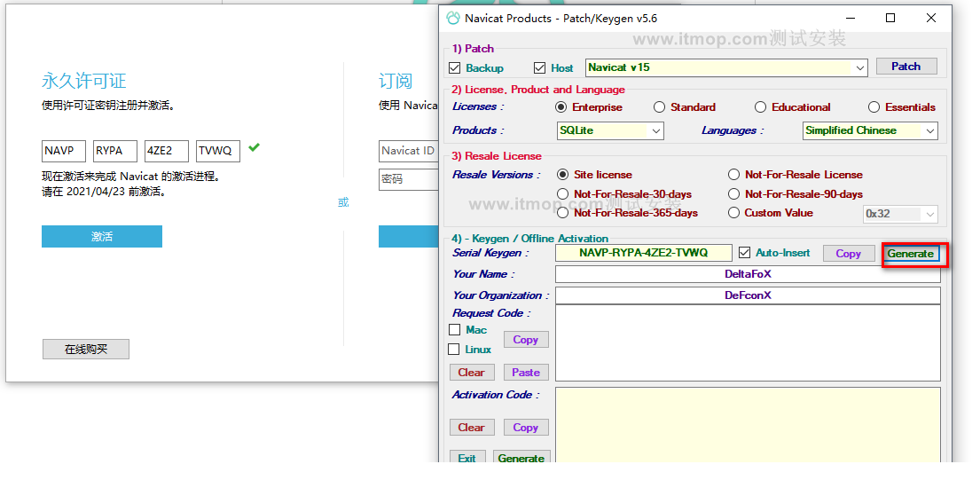Click the Serial Keygen field NAVP-RYPA-4ZE2-TVWQ

click(x=644, y=253)
